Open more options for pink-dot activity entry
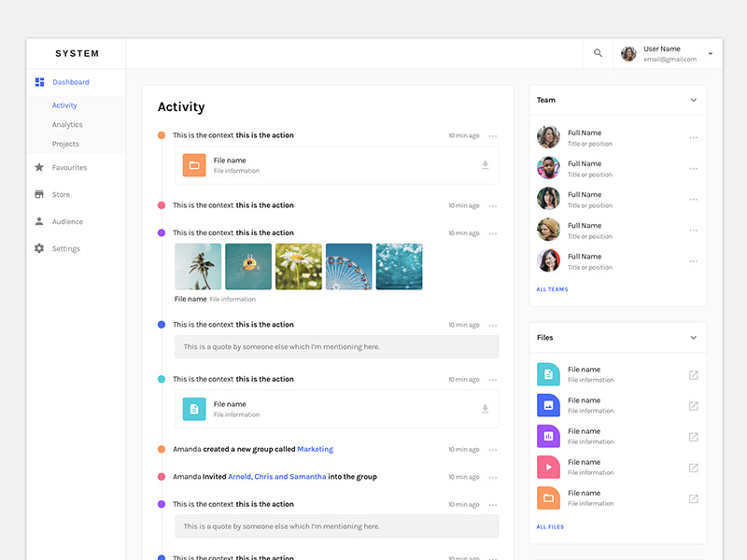The width and height of the screenshot is (747, 560). (x=493, y=206)
